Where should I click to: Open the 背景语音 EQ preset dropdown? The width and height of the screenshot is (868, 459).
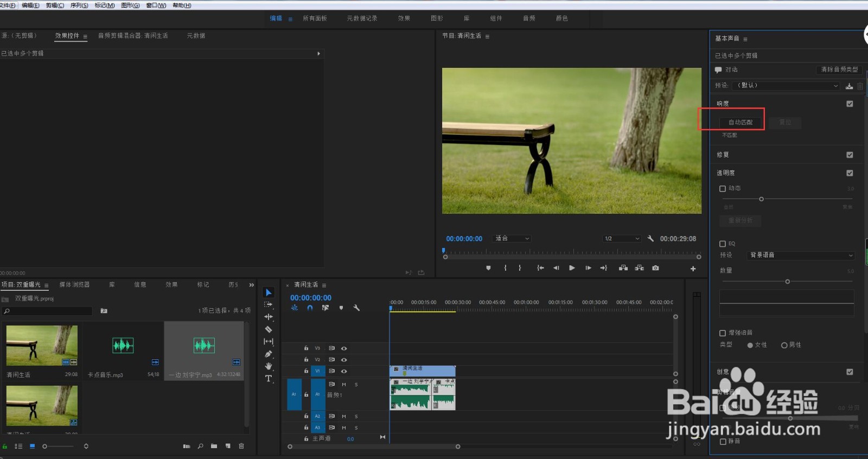tap(801, 255)
